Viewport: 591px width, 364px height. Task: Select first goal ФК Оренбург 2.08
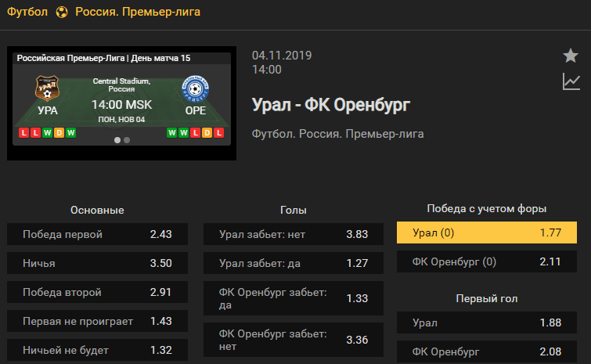click(x=487, y=351)
